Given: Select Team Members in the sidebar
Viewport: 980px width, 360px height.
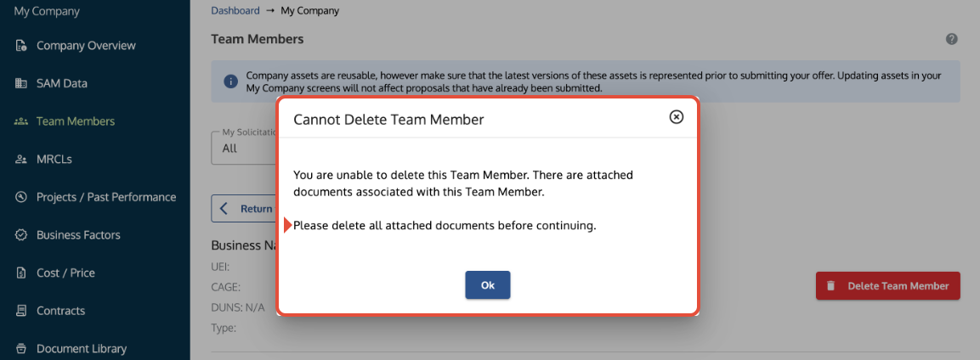Looking at the screenshot, I should 76,121.
